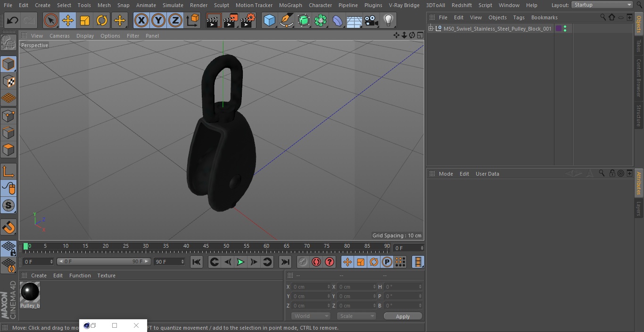Open the deformer icon
Screen dimensions: 644x332
pyautogui.click(x=338, y=20)
